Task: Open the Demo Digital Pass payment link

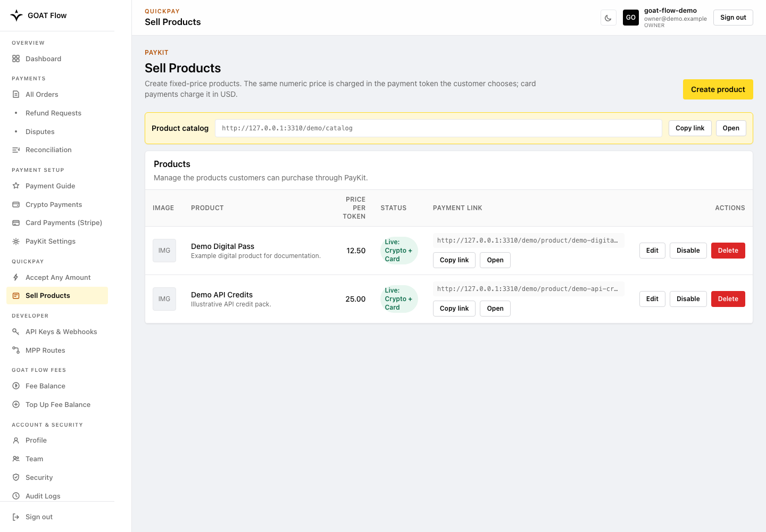Action: point(495,260)
